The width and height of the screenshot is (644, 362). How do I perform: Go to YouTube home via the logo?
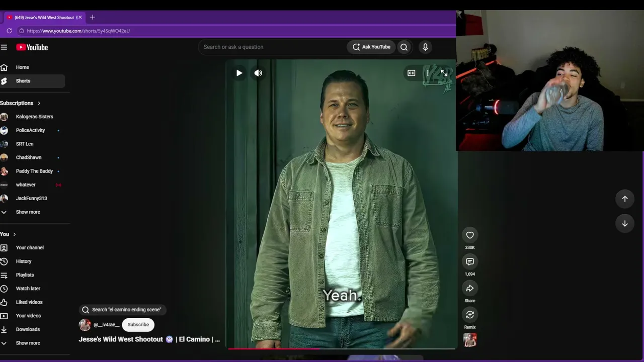(x=32, y=47)
